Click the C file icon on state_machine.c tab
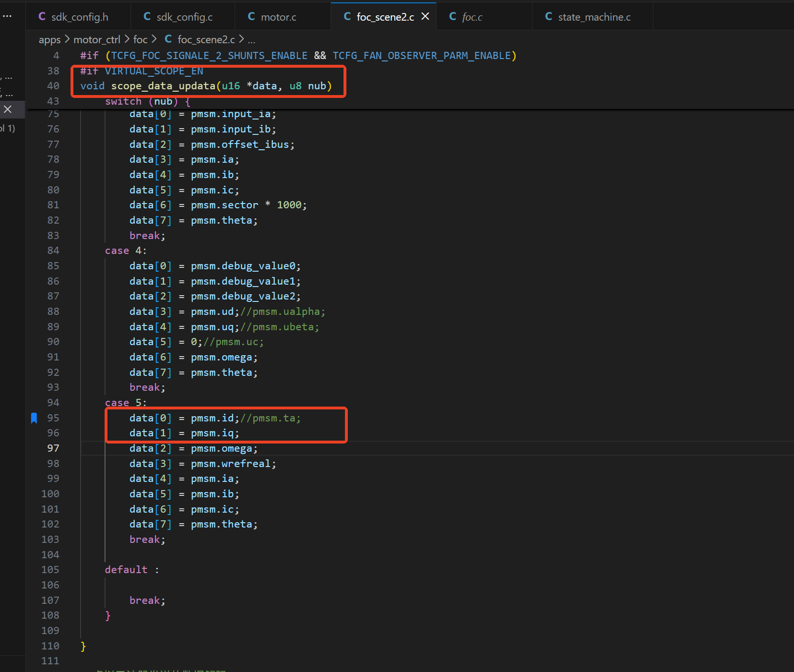Viewport: 794px width, 672px height. pyautogui.click(x=549, y=17)
